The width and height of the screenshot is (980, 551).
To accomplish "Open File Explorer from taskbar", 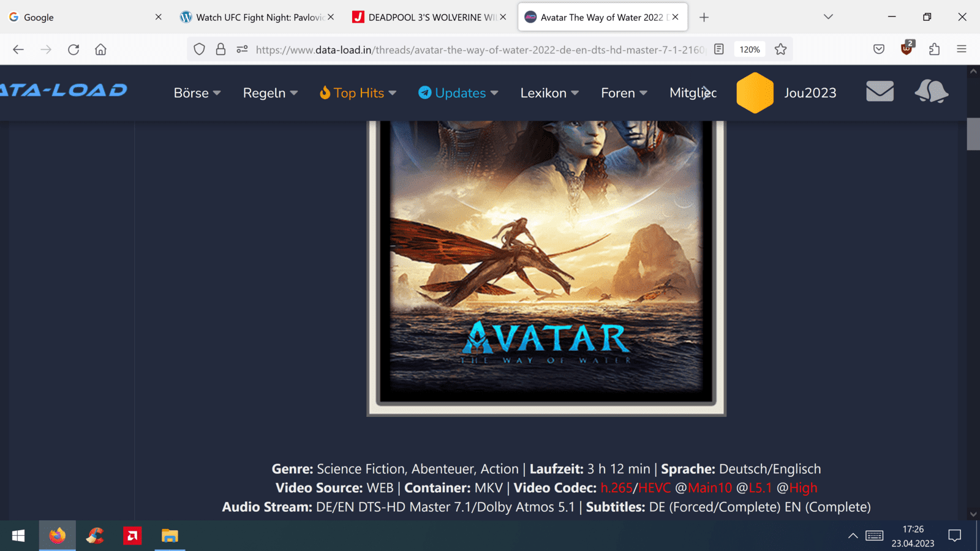I will pyautogui.click(x=170, y=536).
